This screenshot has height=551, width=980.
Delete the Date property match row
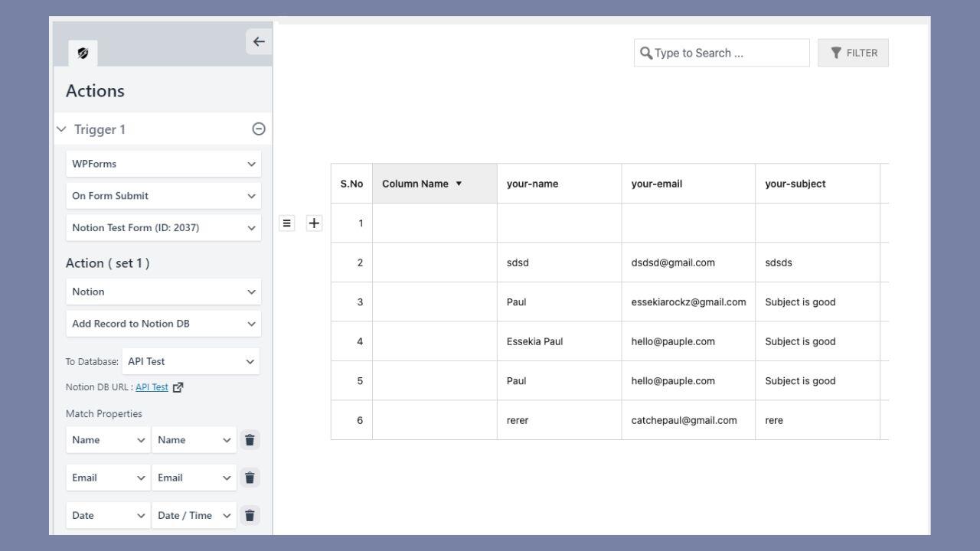(250, 515)
